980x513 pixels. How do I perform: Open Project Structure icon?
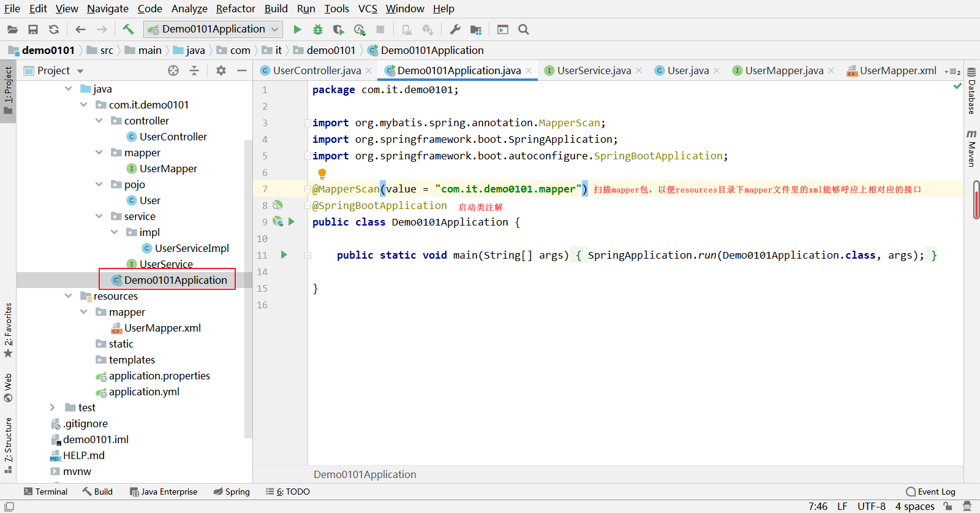click(x=476, y=29)
